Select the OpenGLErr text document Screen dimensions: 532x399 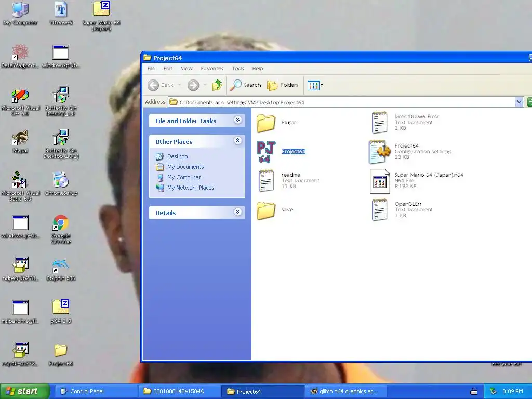click(x=402, y=210)
